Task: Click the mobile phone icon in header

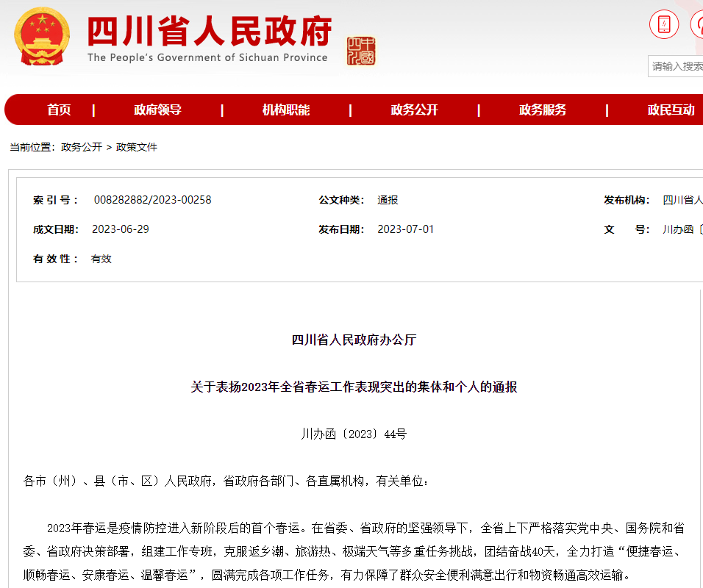Action: (663, 25)
